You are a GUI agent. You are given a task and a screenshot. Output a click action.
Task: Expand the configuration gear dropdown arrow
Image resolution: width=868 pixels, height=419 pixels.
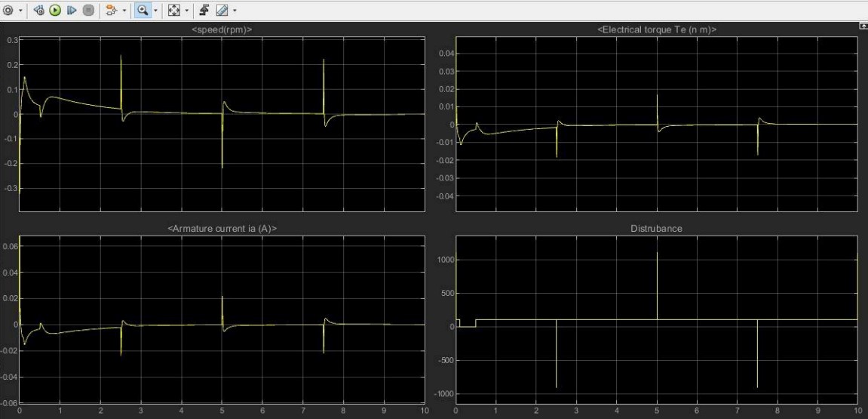(x=20, y=11)
